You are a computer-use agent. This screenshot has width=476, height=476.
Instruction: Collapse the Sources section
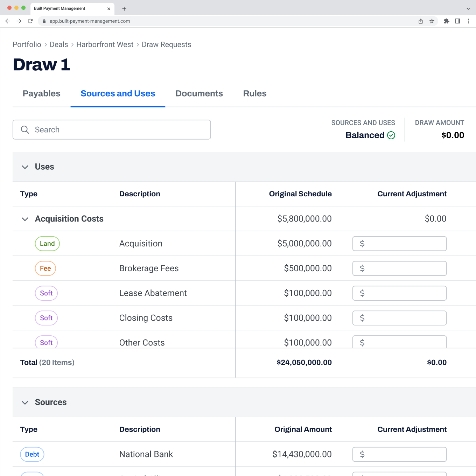pyautogui.click(x=25, y=402)
